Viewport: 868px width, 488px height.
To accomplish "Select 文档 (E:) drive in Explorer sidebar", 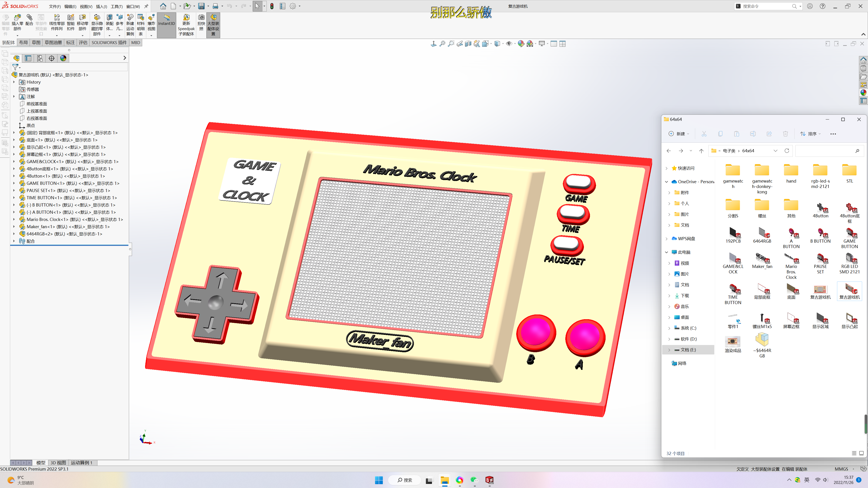I will tap(688, 350).
